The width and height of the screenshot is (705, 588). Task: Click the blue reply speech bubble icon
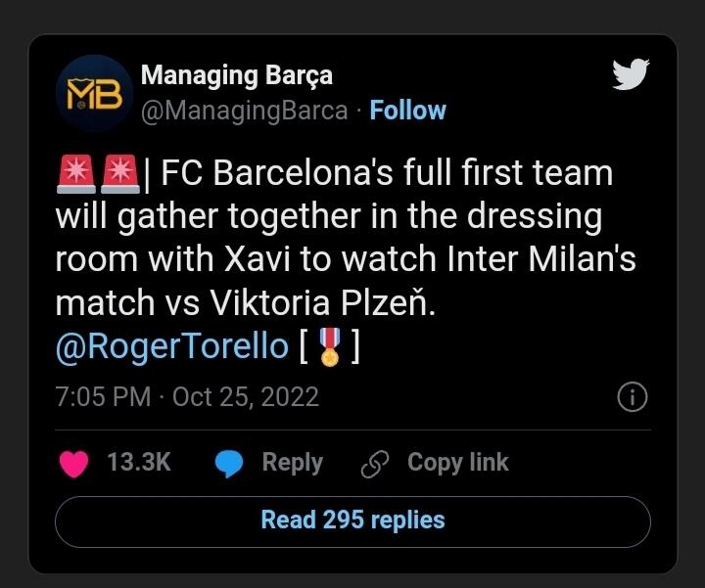(x=229, y=464)
